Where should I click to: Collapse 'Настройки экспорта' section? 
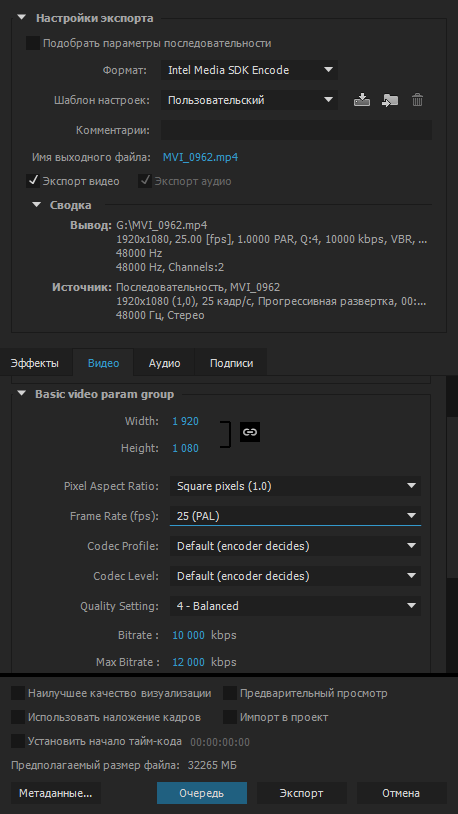coord(21,17)
